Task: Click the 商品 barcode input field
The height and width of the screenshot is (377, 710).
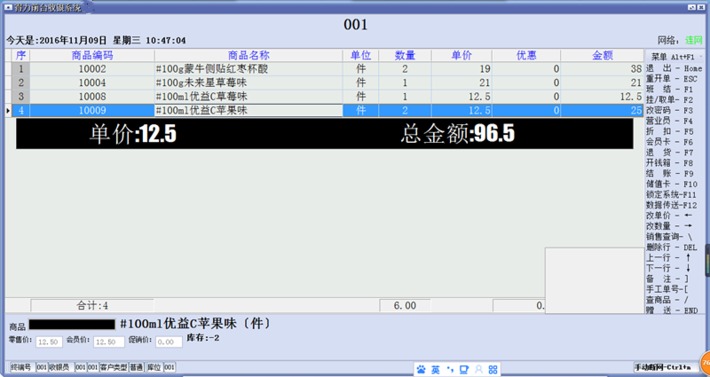Action: point(72,325)
